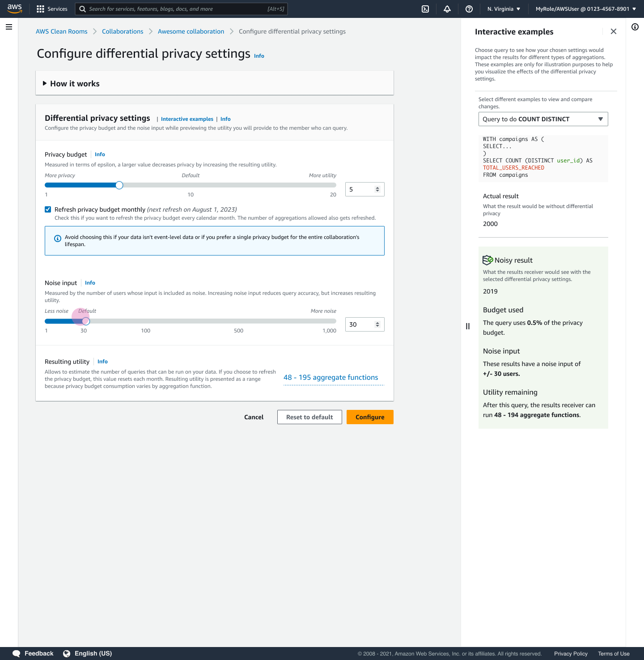Go to Collaborations breadcrumb

123,31
